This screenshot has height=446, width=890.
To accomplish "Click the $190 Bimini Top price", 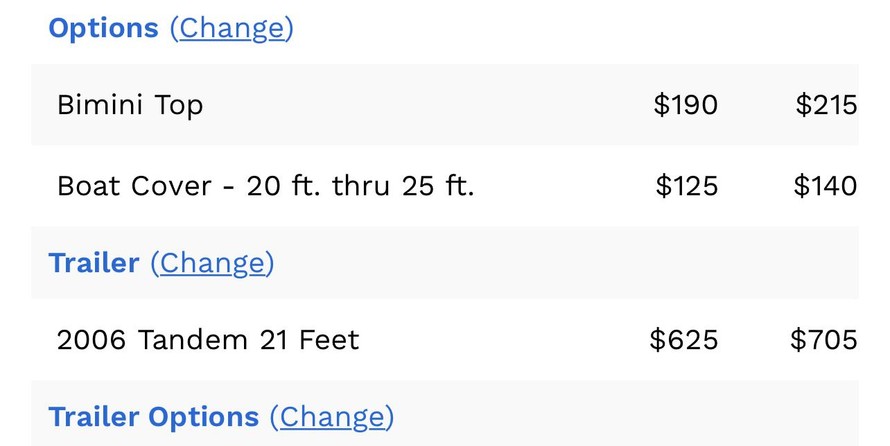I will (x=685, y=105).
